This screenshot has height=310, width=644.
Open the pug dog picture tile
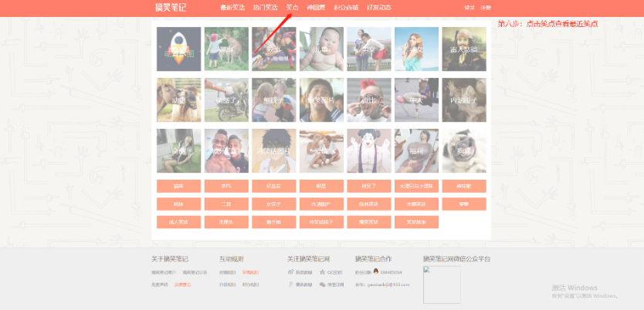pyautogui.click(x=464, y=150)
